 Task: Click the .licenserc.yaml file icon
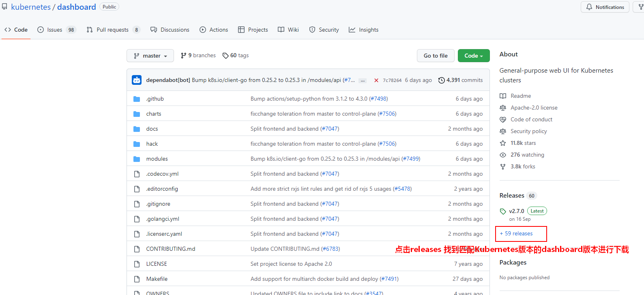point(137,234)
